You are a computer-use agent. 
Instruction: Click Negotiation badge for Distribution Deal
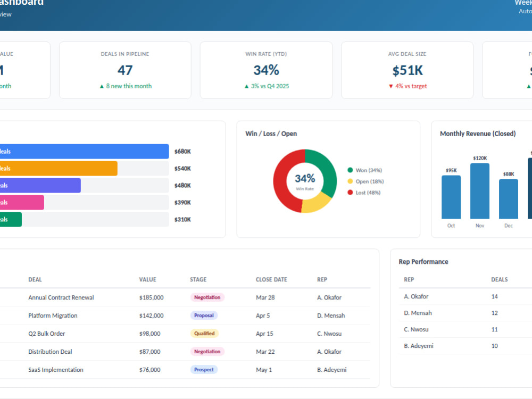(207, 352)
